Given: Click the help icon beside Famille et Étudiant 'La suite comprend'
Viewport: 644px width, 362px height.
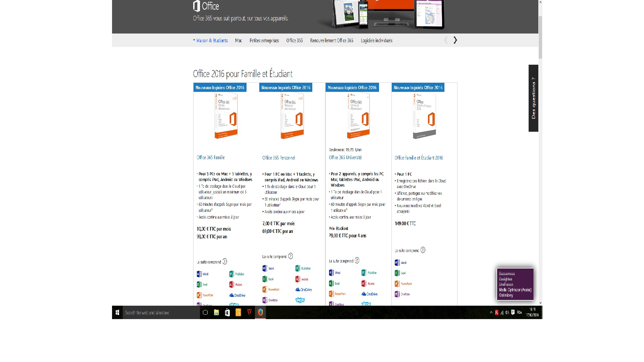Looking at the screenshot, I should pyautogui.click(x=423, y=250).
